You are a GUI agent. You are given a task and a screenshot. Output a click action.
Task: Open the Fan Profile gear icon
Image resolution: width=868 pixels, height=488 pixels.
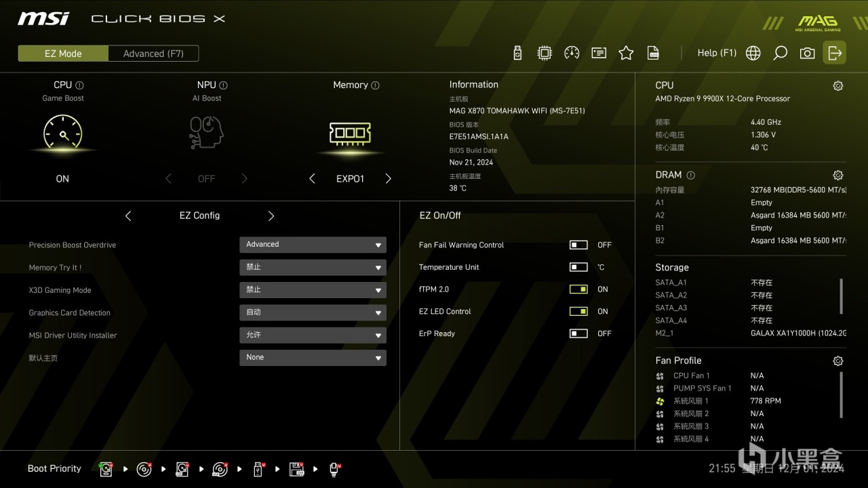coord(838,361)
